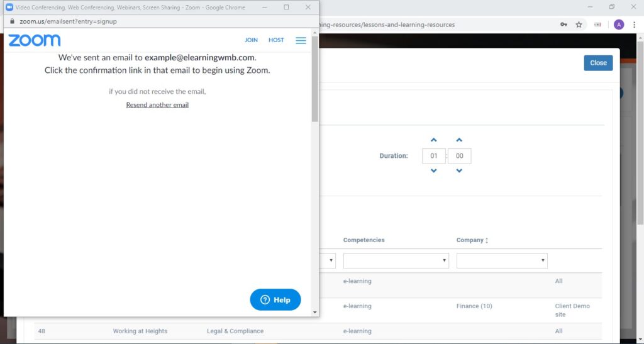Image resolution: width=644 pixels, height=344 pixels.
Task: Open the hamburger menu on Zoom page
Action: point(301,40)
